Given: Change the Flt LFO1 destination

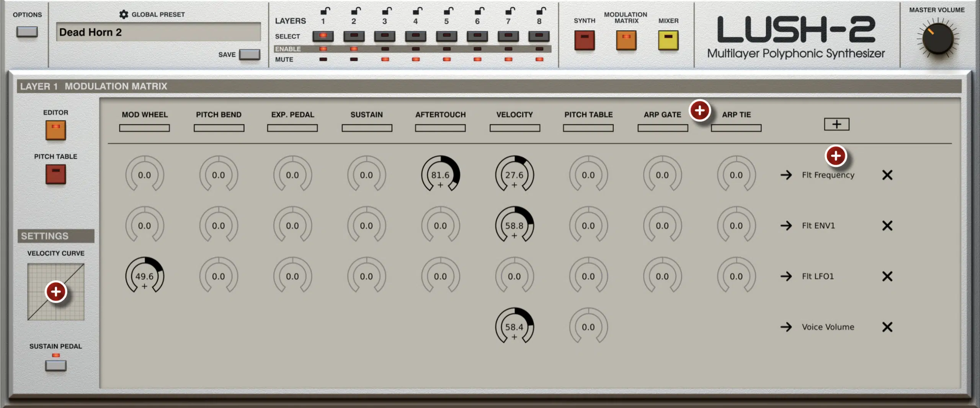Looking at the screenshot, I should pyautogui.click(x=818, y=276).
